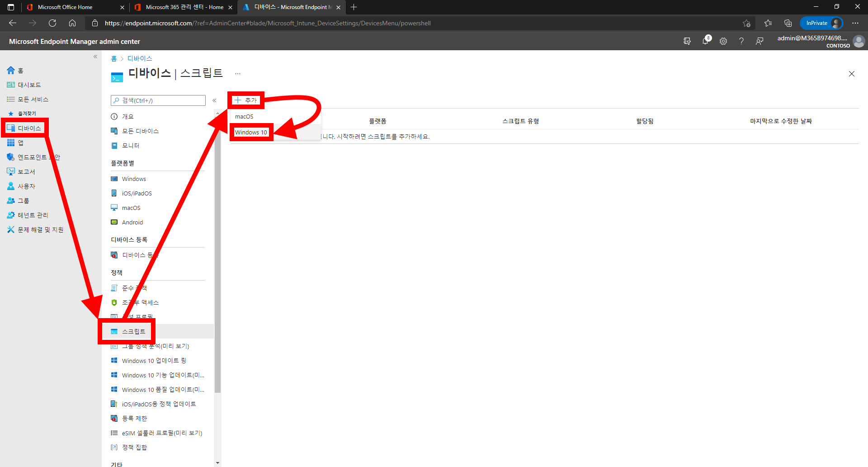Image resolution: width=868 pixels, height=467 pixels.
Task: Open the more options ellipsis by title
Action: (x=238, y=73)
